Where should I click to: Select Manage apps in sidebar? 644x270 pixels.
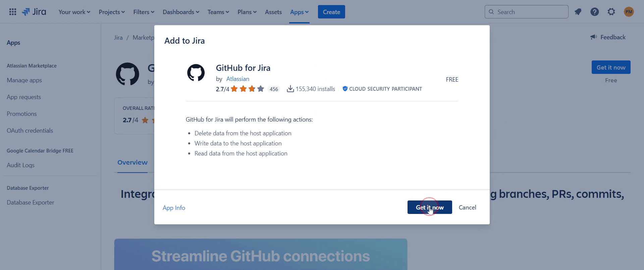24,80
